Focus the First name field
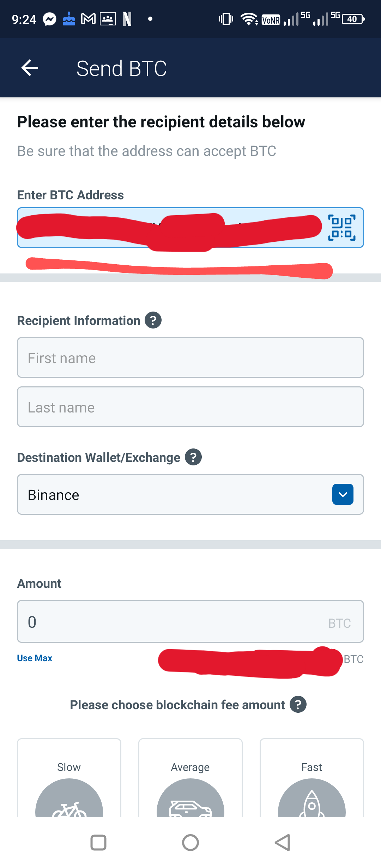The width and height of the screenshot is (381, 868). click(x=190, y=357)
